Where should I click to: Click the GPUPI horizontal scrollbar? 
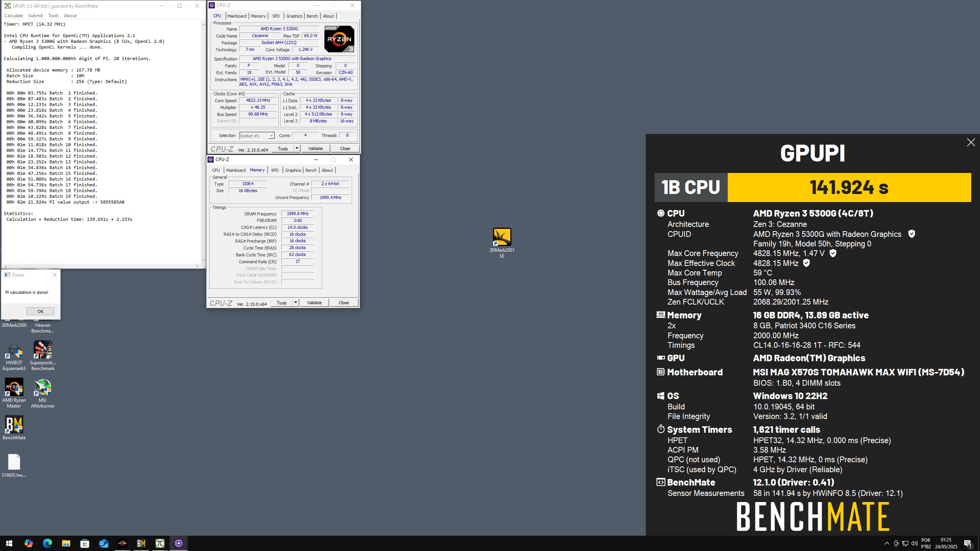pyautogui.click(x=101, y=266)
